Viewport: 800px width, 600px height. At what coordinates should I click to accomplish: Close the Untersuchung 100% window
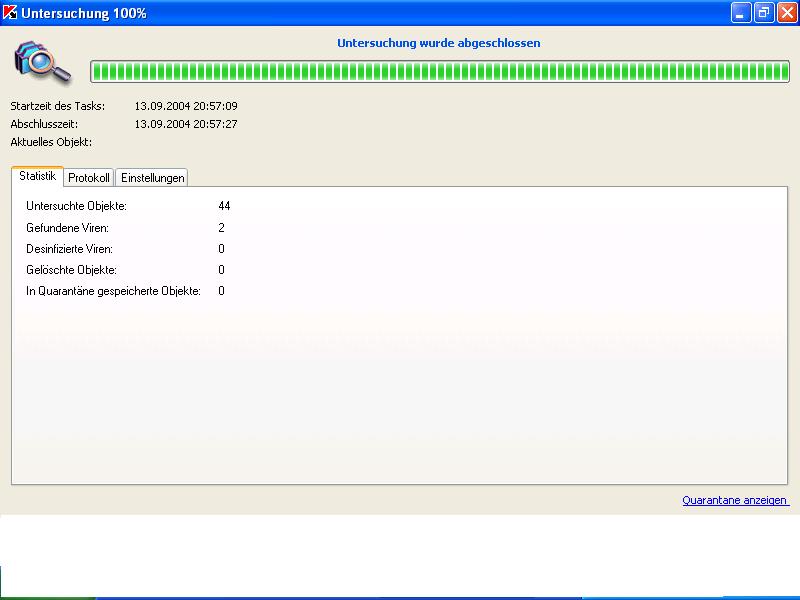pyautogui.click(x=786, y=13)
